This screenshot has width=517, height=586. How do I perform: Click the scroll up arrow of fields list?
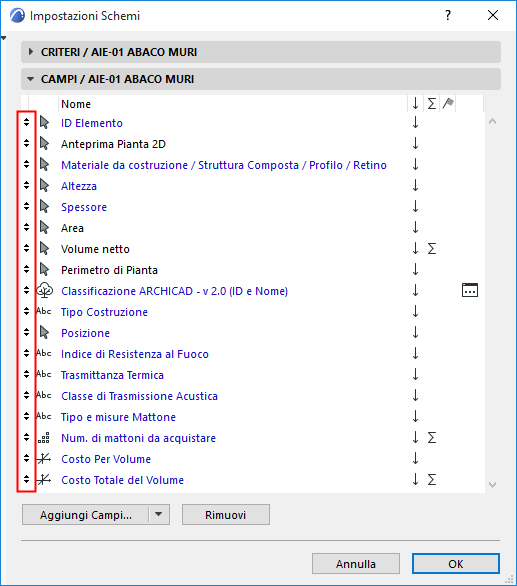pyautogui.click(x=493, y=121)
